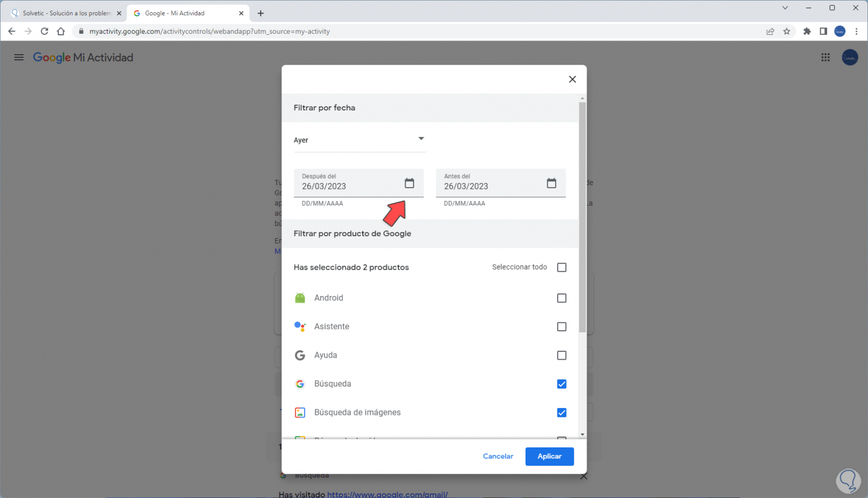Open the Google account avatar on the page
The width and height of the screenshot is (868, 498).
(x=850, y=57)
